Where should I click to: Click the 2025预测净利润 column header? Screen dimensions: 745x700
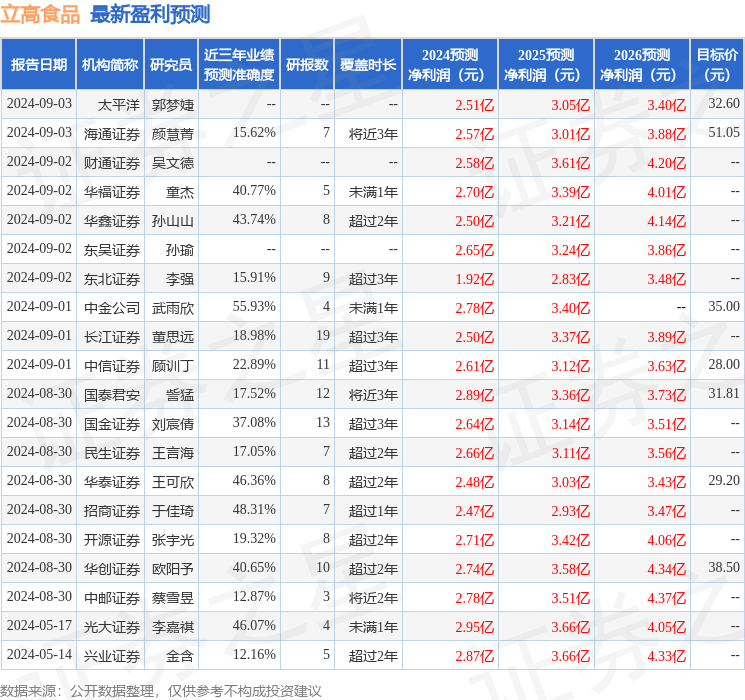[x=546, y=65]
